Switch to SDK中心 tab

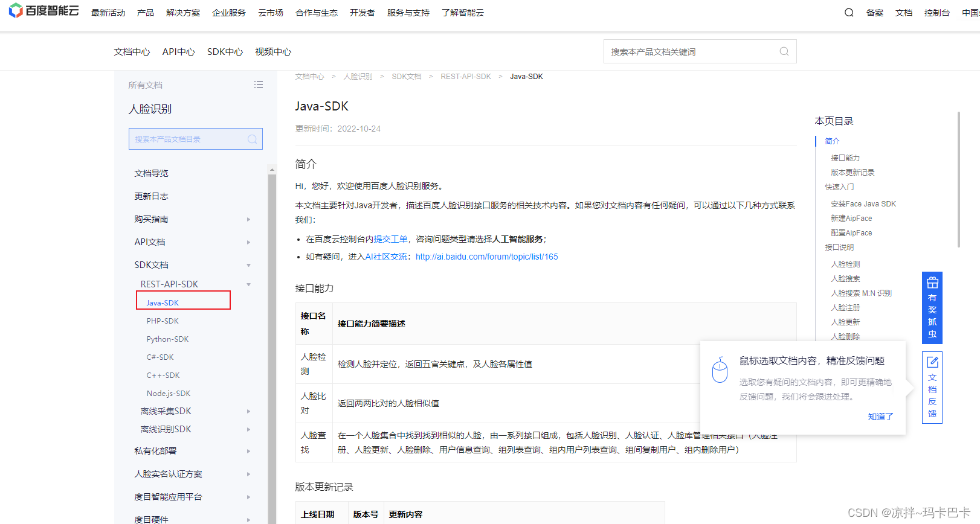coord(225,52)
